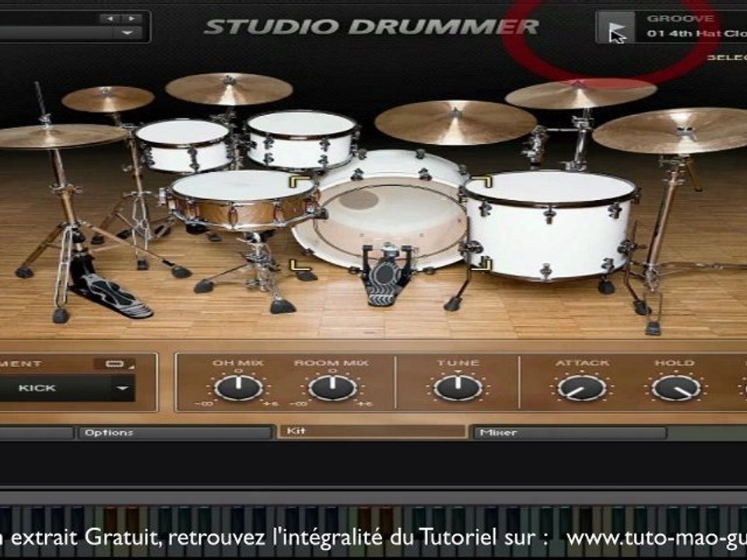Click the kick drum beater pedal

(386, 276)
